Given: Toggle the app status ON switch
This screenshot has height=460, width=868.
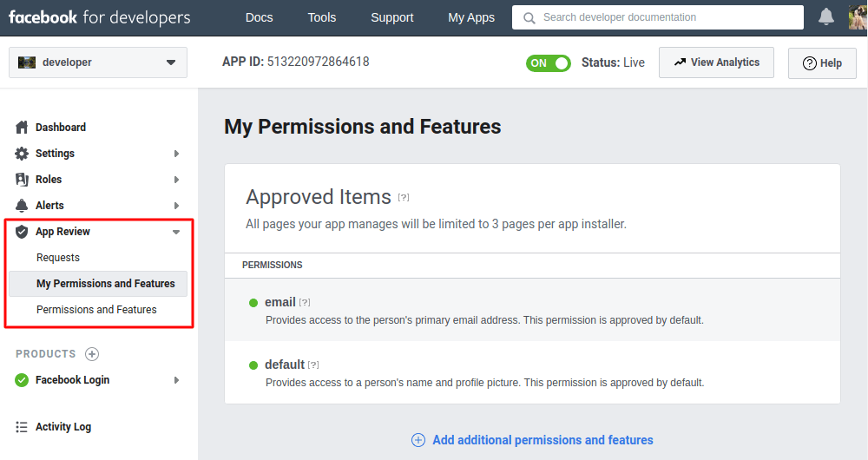Looking at the screenshot, I should [548, 63].
